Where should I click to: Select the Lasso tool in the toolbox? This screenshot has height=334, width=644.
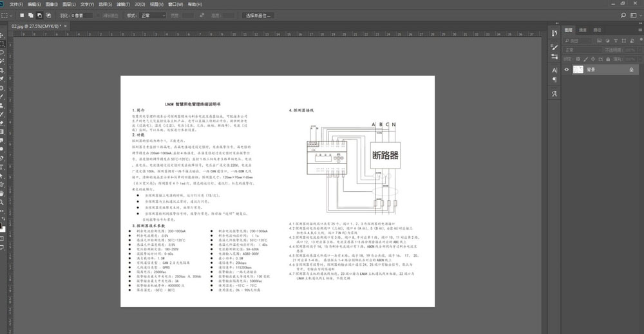click(3, 53)
